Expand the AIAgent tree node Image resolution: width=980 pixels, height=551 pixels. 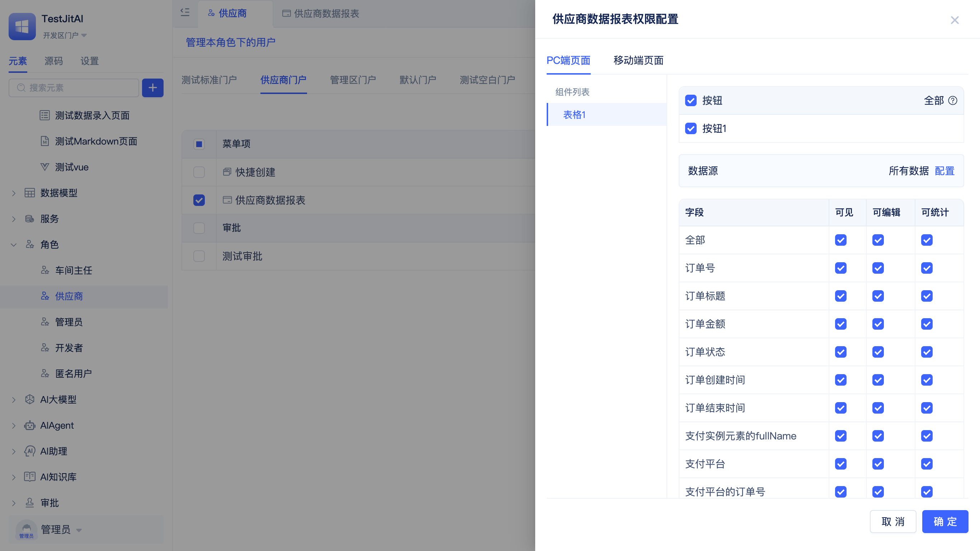coord(14,426)
